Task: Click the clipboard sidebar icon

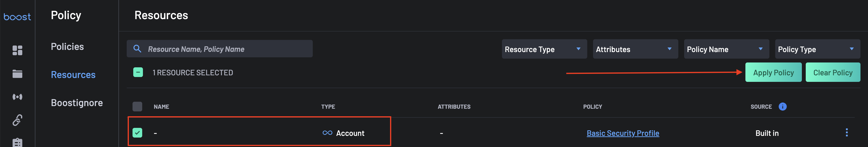Action: click(17, 142)
